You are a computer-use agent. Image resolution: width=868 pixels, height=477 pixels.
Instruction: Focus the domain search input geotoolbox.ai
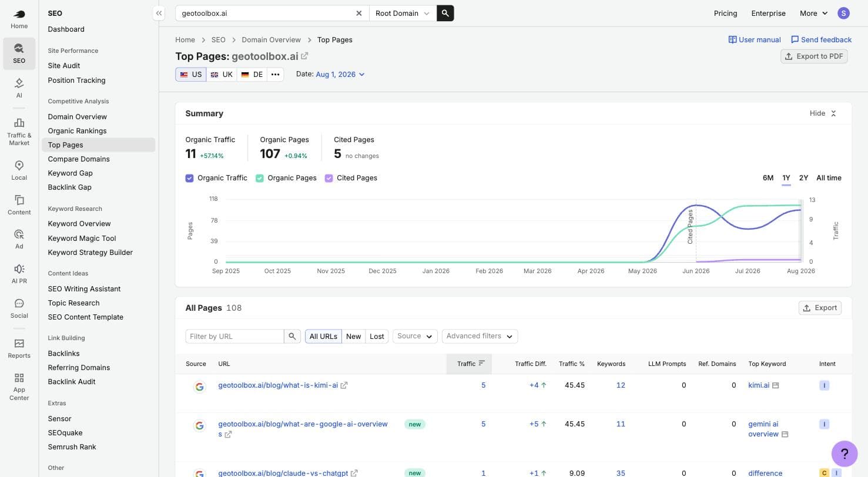(267, 13)
